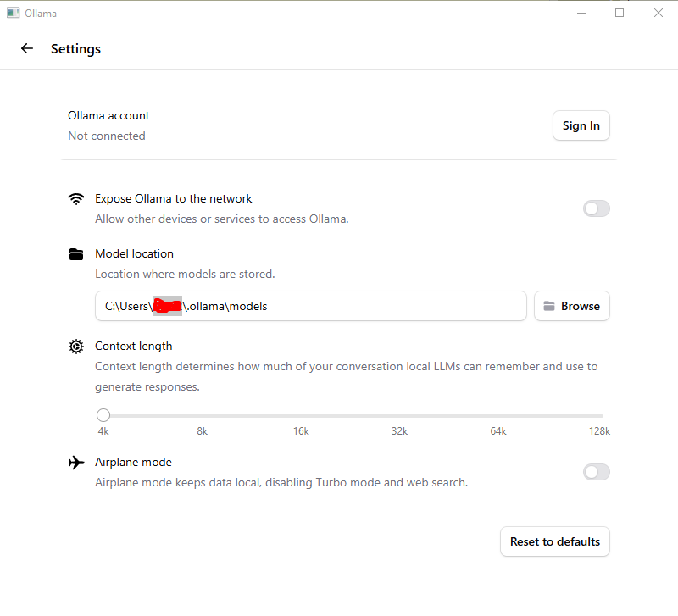Sign In to Ollama account
Image resolution: width=678 pixels, height=616 pixels.
(581, 125)
